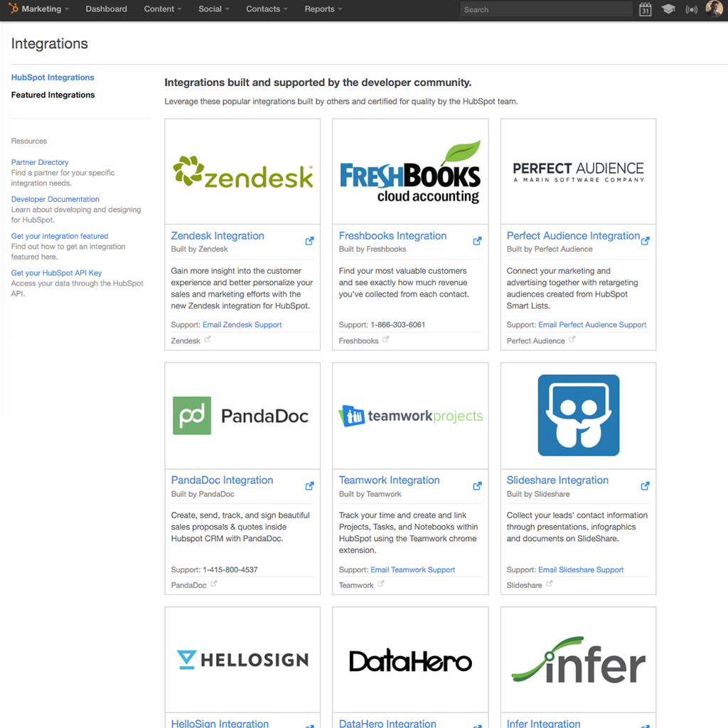The image size is (728, 728).
Task: Click Freshbooks support number 1-866-303-6061
Action: (x=398, y=324)
